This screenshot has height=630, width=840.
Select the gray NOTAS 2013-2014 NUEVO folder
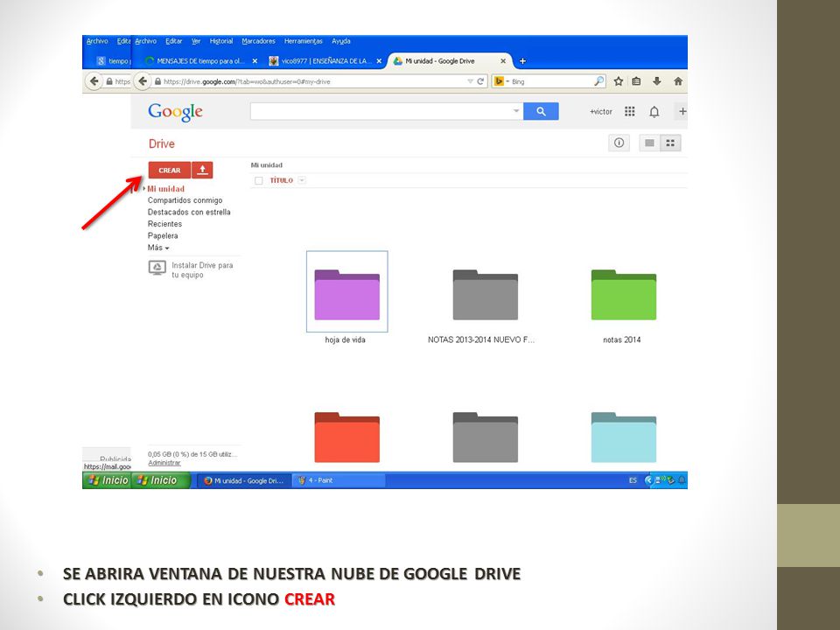[486, 295]
